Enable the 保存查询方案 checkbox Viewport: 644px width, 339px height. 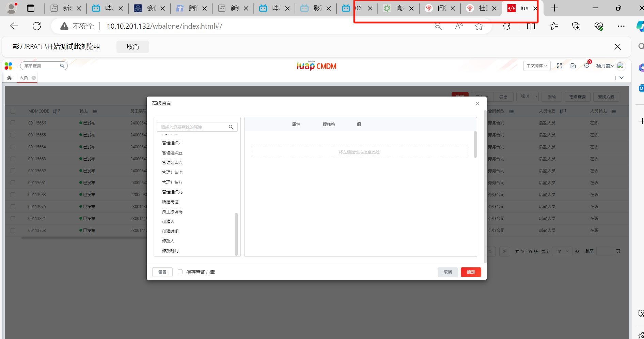pos(180,272)
